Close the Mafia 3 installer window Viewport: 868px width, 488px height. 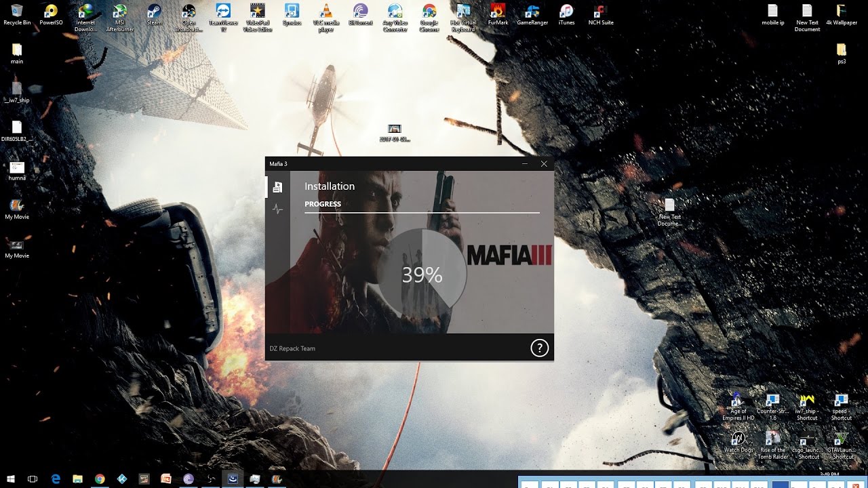[x=544, y=164]
